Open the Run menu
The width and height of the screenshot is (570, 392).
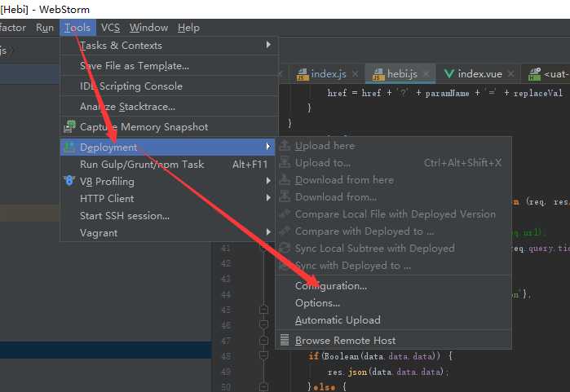pyautogui.click(x=45, y=28)
